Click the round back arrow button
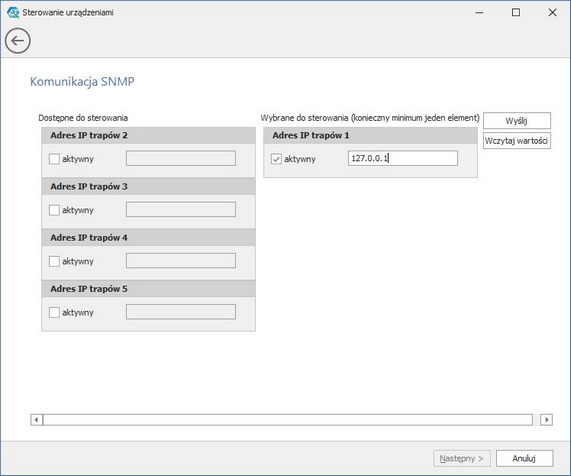 [x=17, y=41]
